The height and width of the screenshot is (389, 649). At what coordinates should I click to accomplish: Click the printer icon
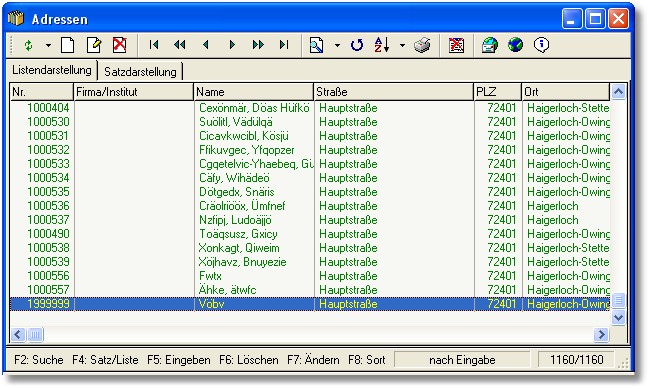[422, 45]
